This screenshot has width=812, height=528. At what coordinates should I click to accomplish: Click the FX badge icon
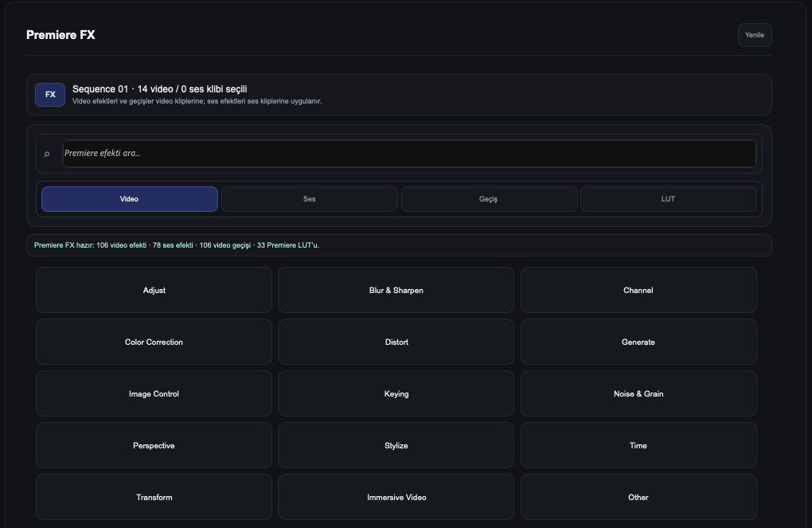(50, 94)
